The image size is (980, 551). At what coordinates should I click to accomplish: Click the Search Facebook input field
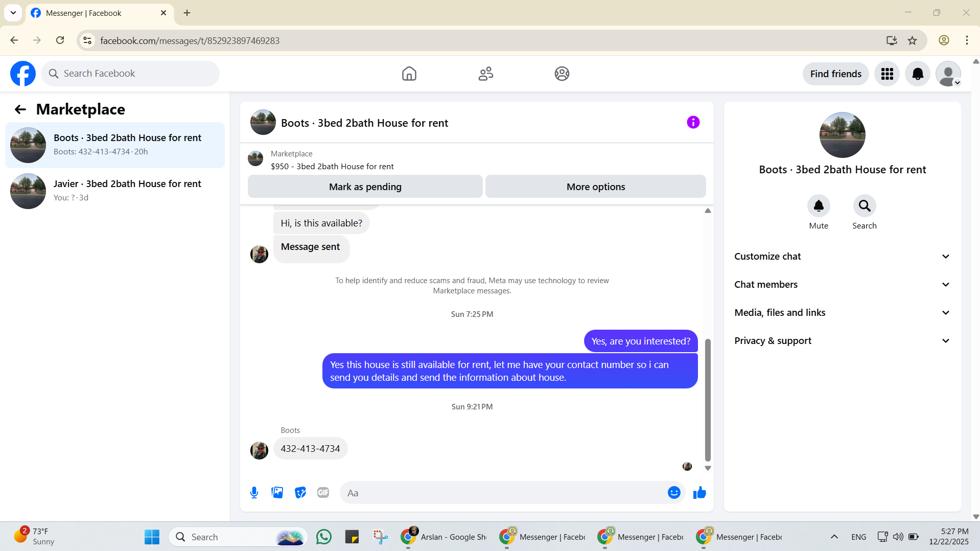130,74
